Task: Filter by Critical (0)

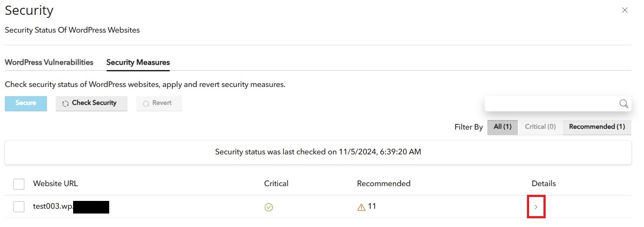Action: (x=540, y=127)
